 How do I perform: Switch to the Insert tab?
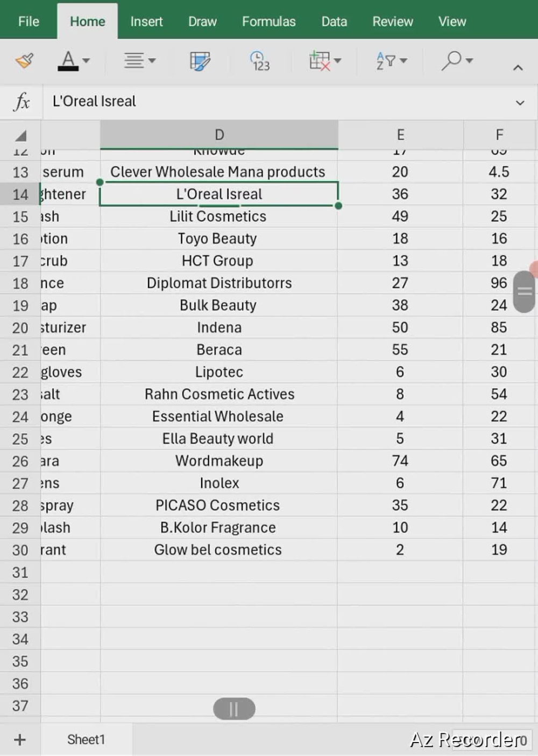pos(146,22)
